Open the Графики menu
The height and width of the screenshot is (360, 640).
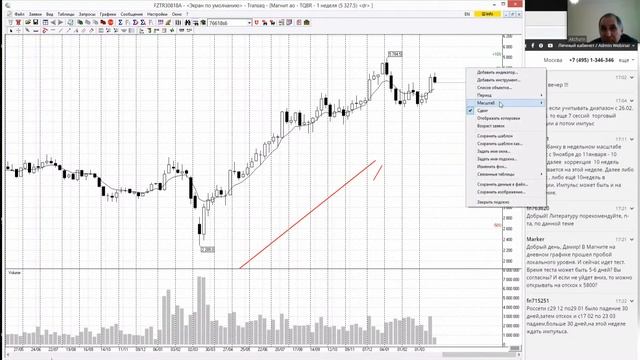click(x=108, y=14)
